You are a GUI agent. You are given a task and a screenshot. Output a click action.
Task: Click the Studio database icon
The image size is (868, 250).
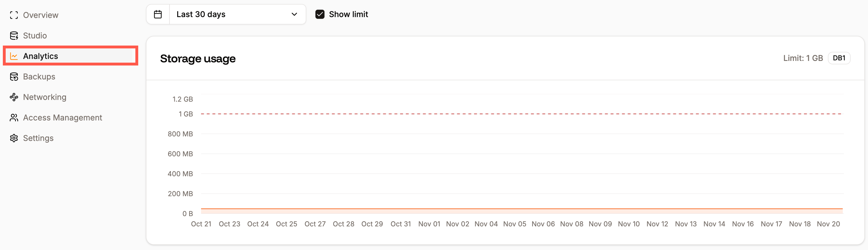[x=14, y=35]
